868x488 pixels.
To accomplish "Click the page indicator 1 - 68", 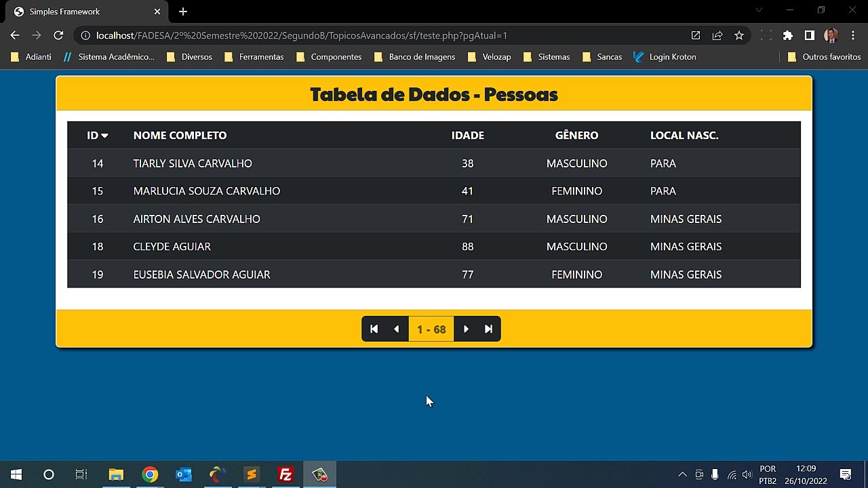I will click(x=431, y=329).
